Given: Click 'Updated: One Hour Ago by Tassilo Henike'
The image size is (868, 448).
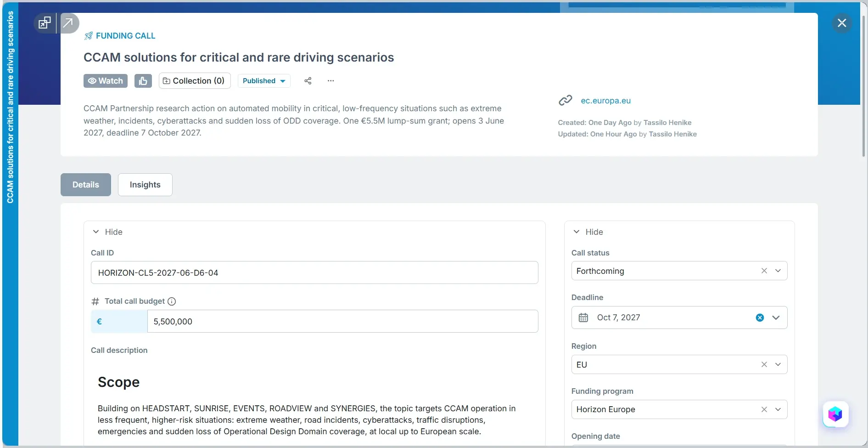Looking at the screenshot, I should (627, 134).
